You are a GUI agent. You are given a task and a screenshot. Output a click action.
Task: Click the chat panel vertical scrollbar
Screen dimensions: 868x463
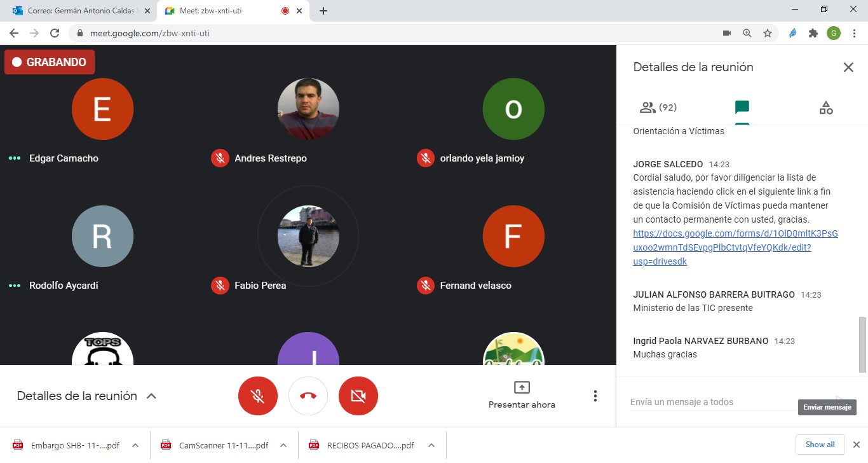pos(862,343)
